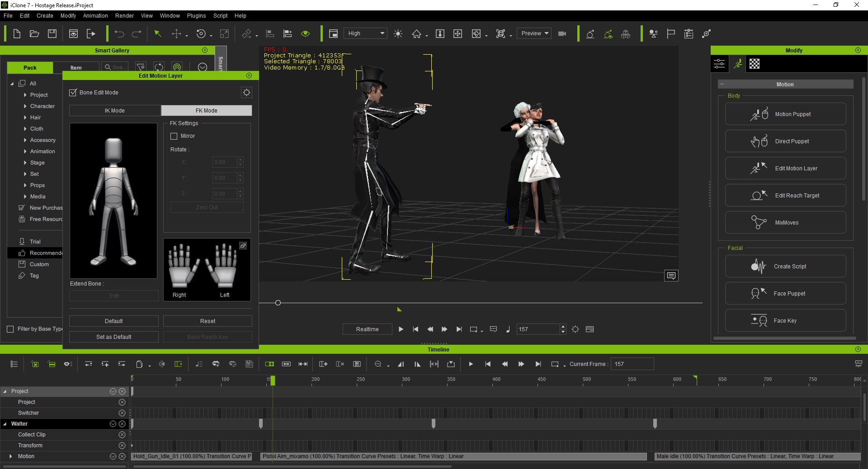Click the Undo arrow in the toolbar
The width and height of the screenshot is (868, 469).
(119, 34)
